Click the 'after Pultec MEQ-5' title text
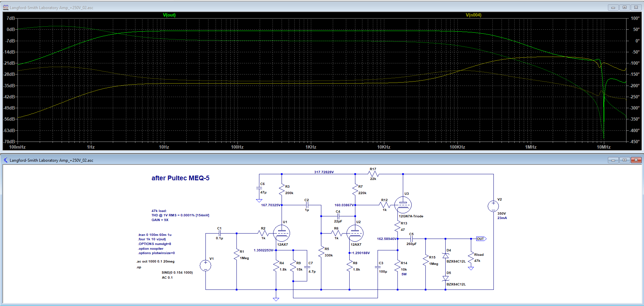This screenshot has height=306, width=644. point(181,178)
